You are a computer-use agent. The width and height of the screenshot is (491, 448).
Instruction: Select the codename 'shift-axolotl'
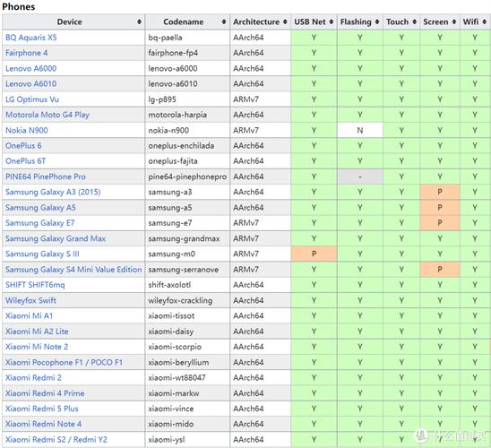coord(169,285)
